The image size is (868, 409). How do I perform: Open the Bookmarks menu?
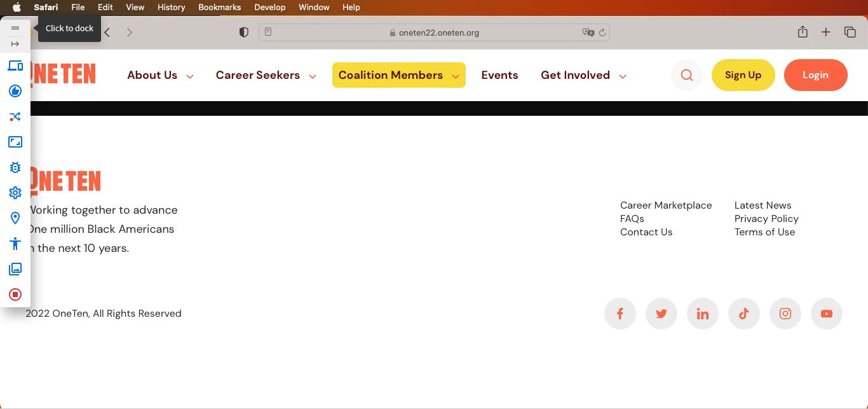220,7
